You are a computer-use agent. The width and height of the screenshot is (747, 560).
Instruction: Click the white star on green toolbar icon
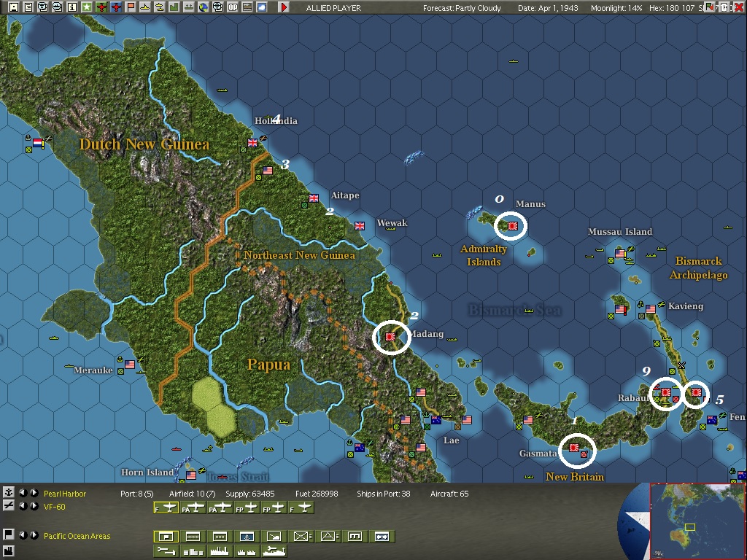pos(87,7)
